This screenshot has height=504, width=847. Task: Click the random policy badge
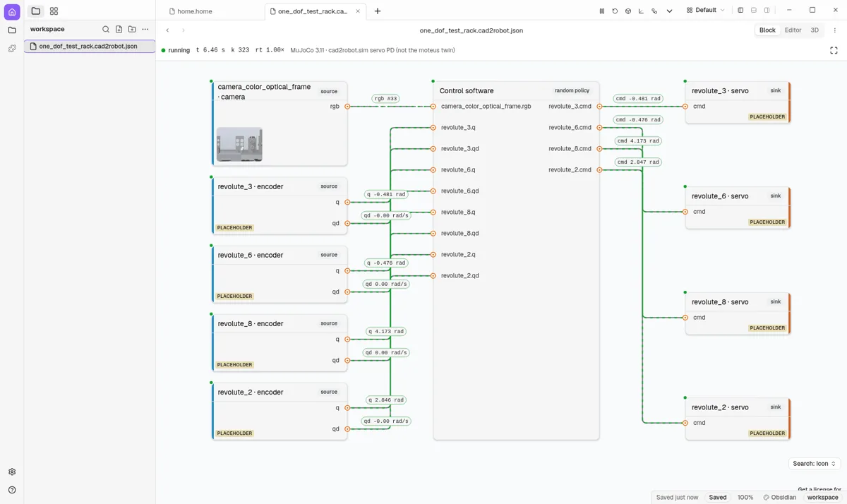(572, 91)
